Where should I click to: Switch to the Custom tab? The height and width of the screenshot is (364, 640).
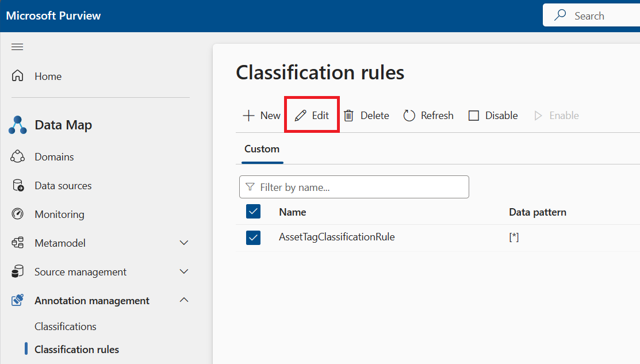click(262, 148)
